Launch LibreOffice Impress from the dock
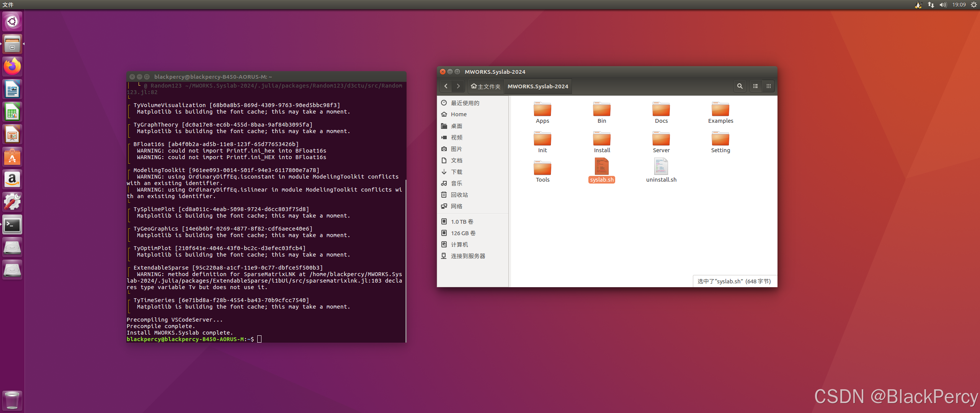Viewport: 980px width, 413px height. coord(12,134)
